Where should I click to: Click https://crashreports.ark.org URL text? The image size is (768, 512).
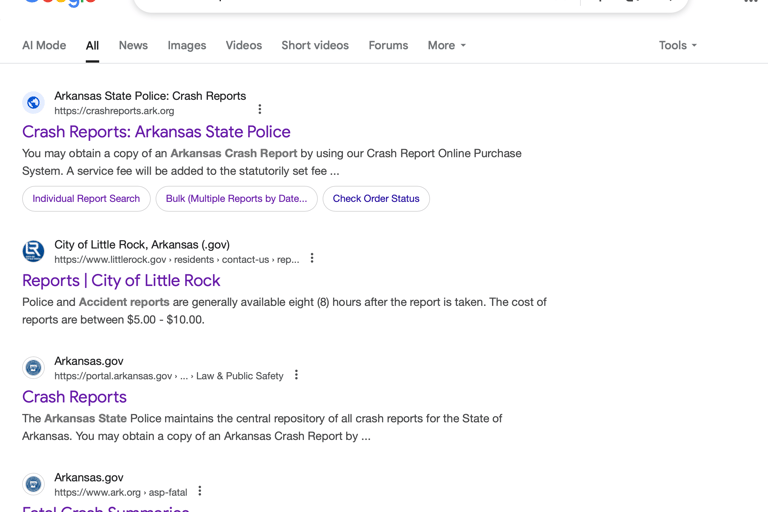114,111
